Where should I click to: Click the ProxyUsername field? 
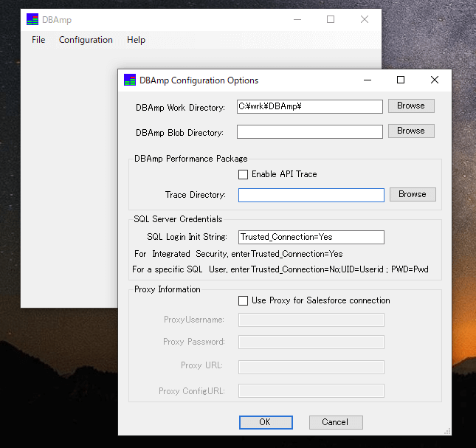point(311,320)
